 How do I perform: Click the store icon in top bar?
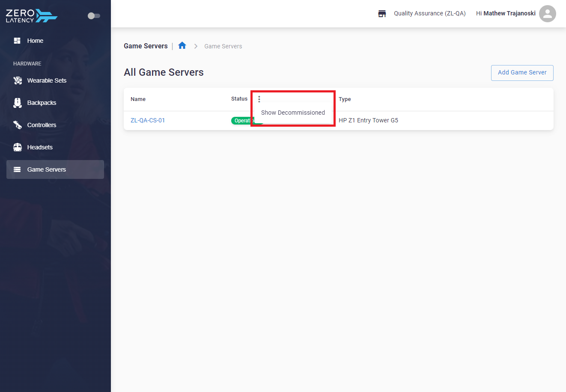point(382,14)
